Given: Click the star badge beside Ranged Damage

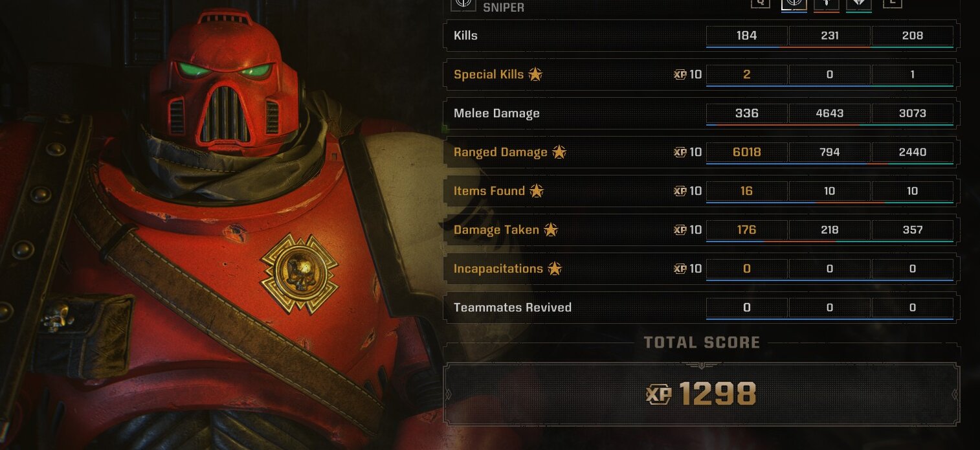Looking at the screenshot, I should [559, 152].
